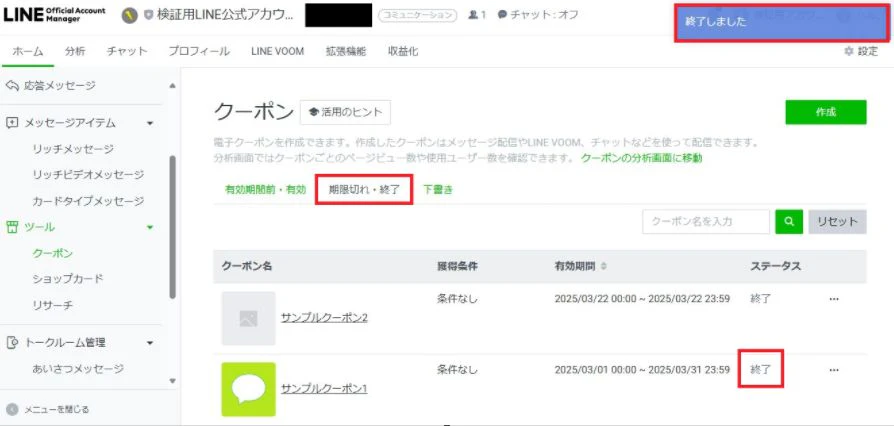Collapse the トークルーム管理 section arrow
This screenshot has height=426, width=894.
[150, 343]
